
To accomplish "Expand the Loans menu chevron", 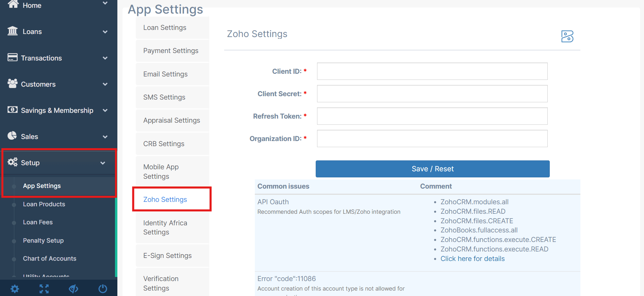I will tap(105, 32).
